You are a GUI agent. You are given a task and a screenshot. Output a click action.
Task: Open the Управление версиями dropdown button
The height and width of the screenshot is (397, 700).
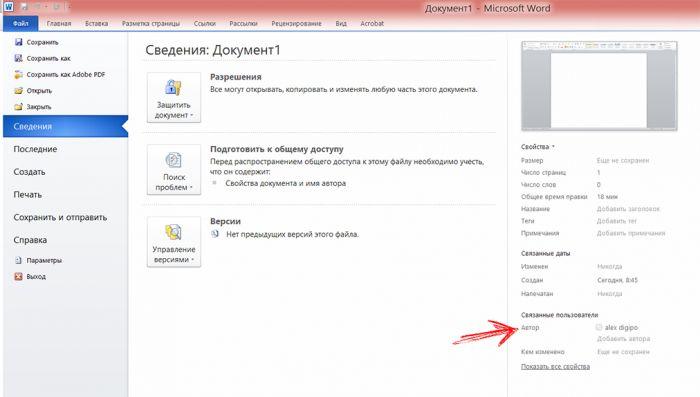tap(174, 242)
